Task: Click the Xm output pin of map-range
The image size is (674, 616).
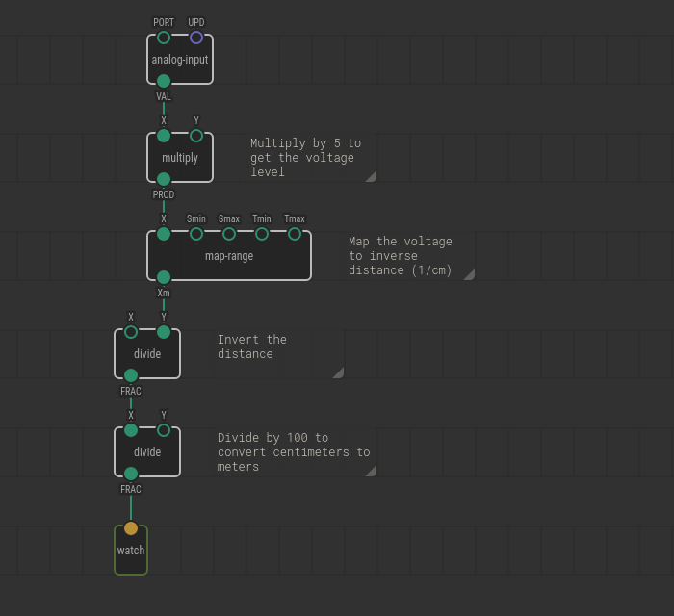Action: click(164, 277)
